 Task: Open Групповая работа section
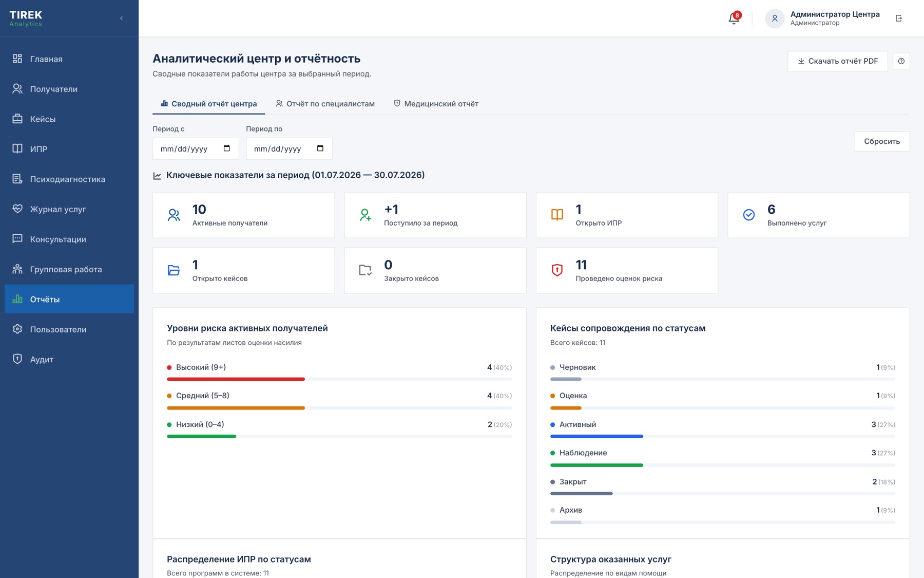tap(69, 269)
